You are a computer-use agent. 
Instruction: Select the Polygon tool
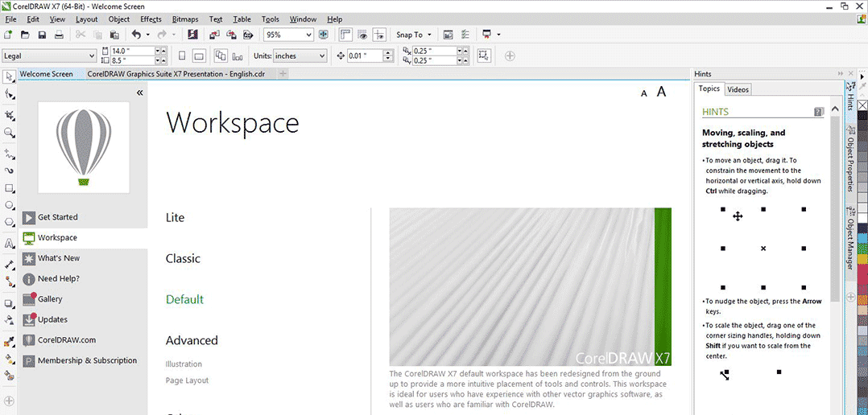(10, 222)
